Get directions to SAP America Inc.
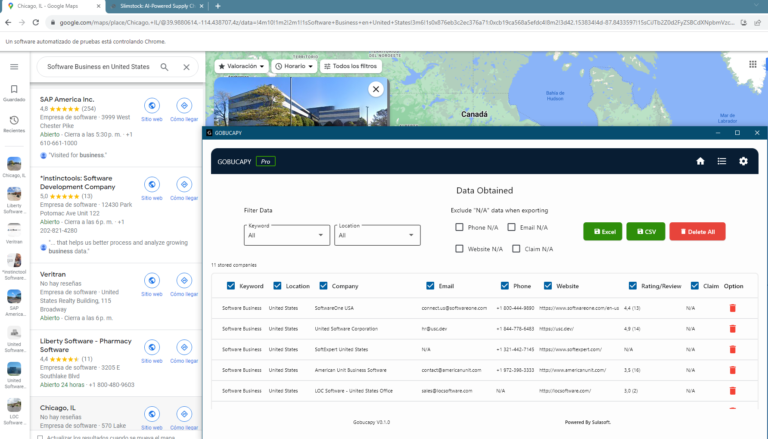 coord(184,110)
